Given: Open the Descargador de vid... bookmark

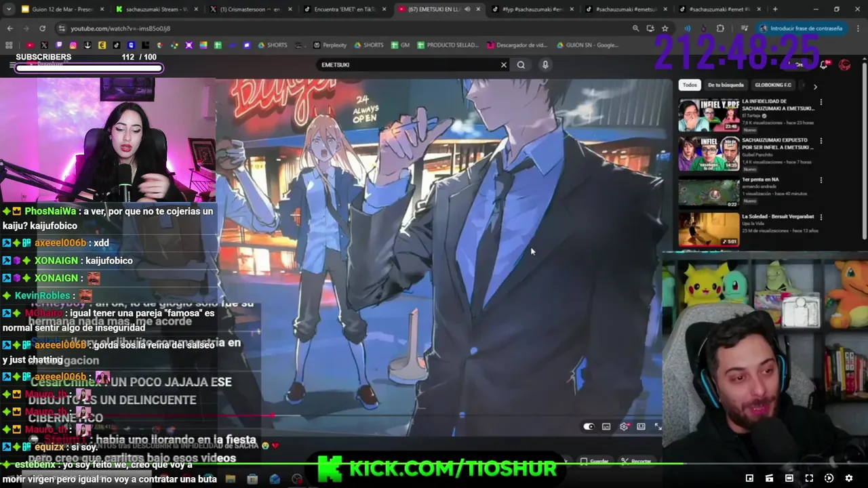Looking at the screenshot, I should (x=517, y=45).
